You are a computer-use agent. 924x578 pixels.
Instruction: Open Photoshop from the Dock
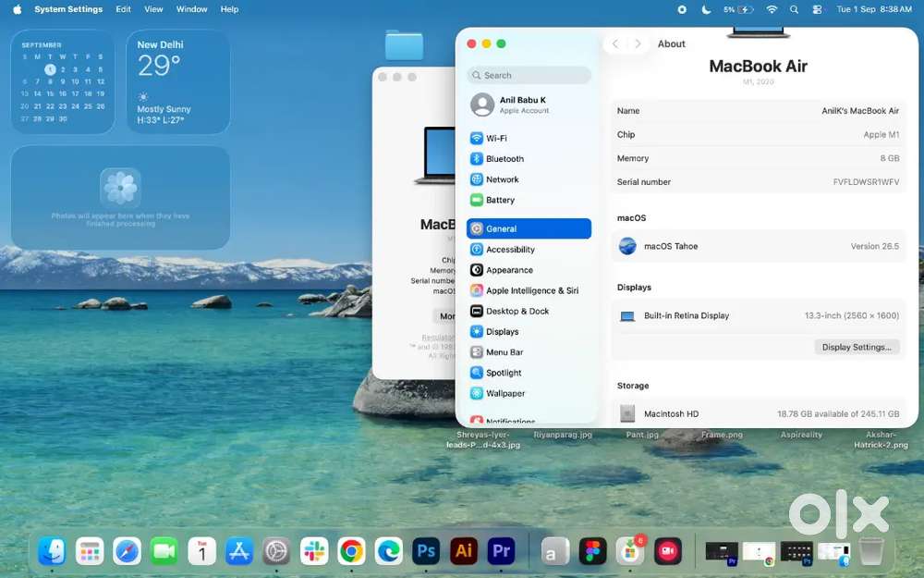[x=426, y=552]
